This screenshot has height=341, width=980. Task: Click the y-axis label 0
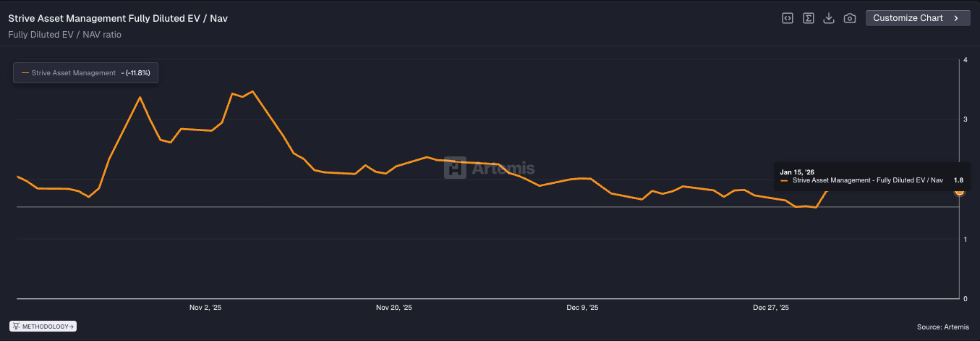point(966,298)
